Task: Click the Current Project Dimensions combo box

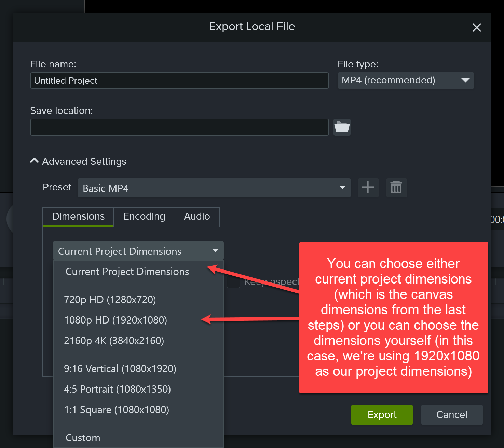Action: 138,251
